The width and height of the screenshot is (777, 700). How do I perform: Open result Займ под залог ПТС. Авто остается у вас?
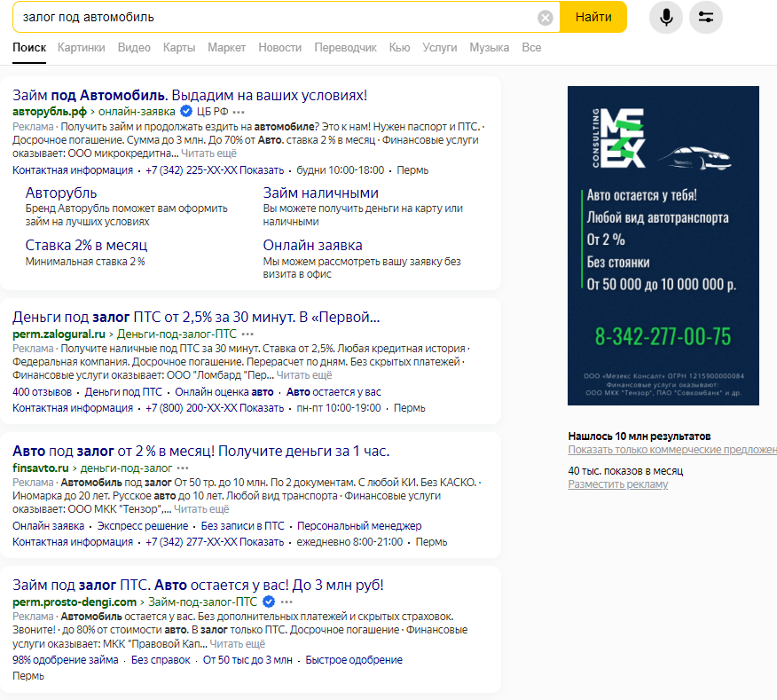click(198, 585)
